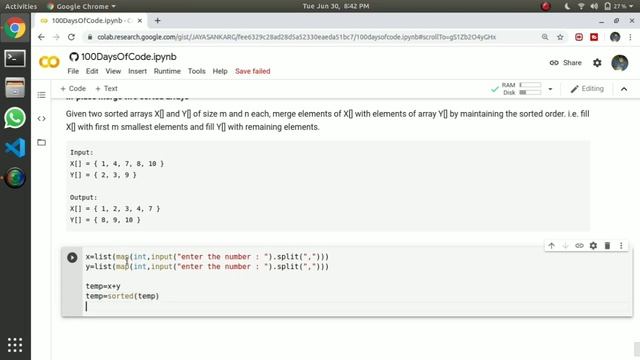This screenshot has height=360, width=640.
Task: Show applications grid in dock
Action: tap(15, 345)
